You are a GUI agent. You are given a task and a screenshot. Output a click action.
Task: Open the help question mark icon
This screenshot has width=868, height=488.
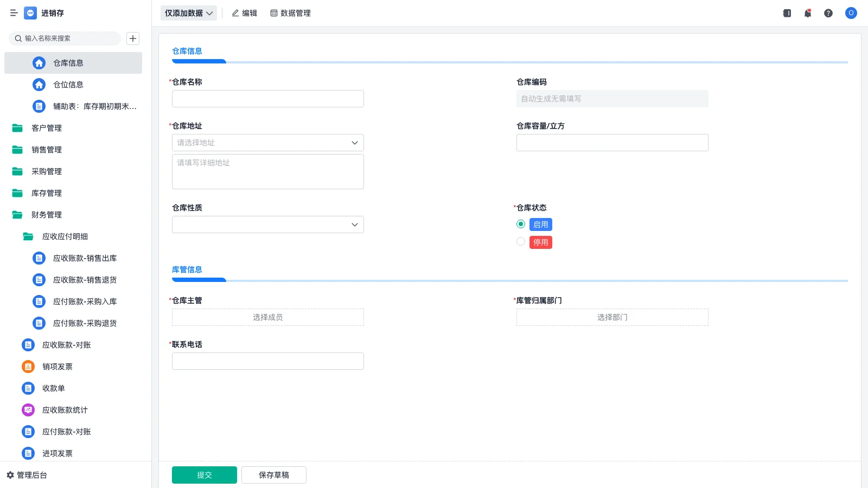point(828,13)
